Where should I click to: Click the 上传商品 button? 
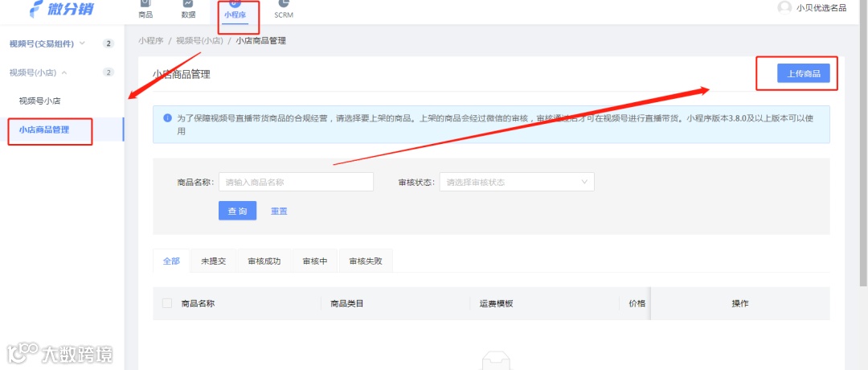click(x=803, y=73)
